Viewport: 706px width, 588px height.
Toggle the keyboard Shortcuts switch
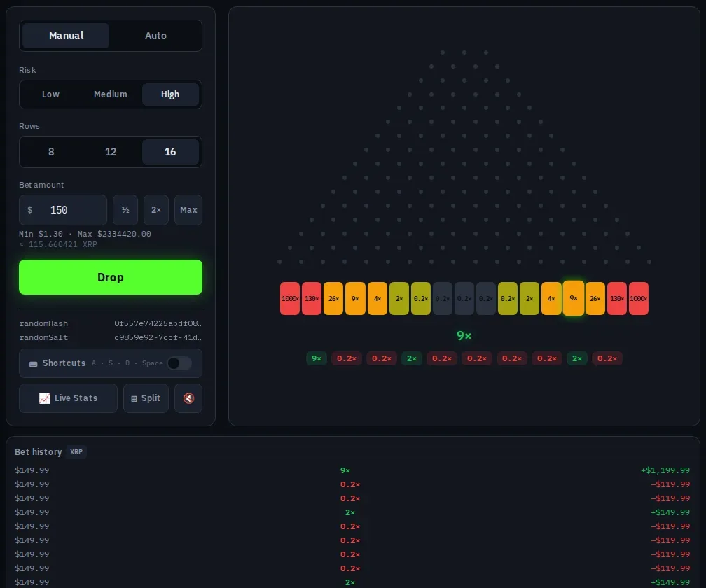pos(179,363)
